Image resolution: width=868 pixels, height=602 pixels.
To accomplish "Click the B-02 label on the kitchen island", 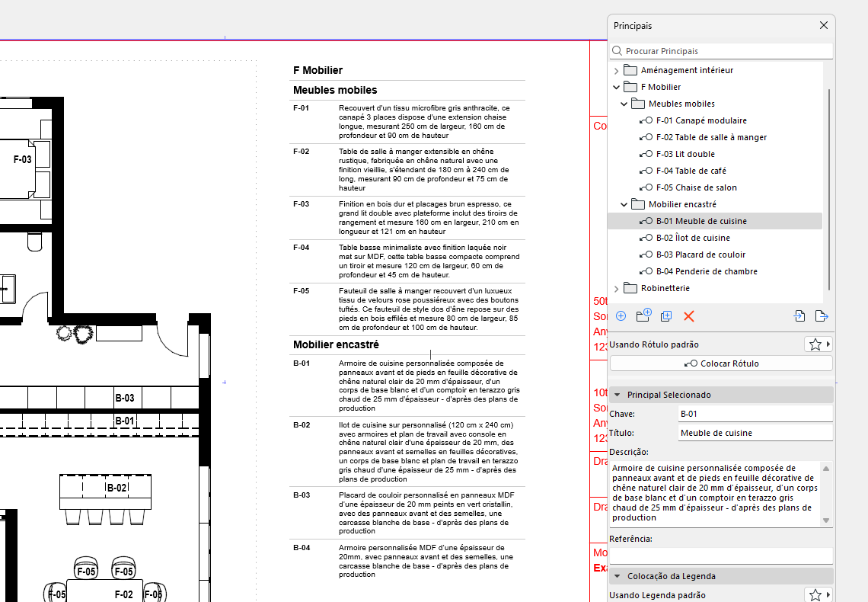I will (x=116, y=488).
